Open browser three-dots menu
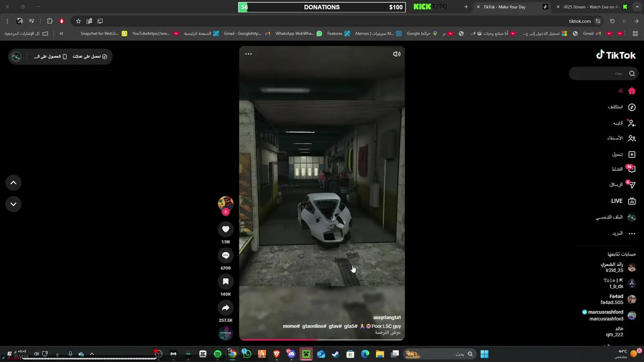 pos(7,21)
